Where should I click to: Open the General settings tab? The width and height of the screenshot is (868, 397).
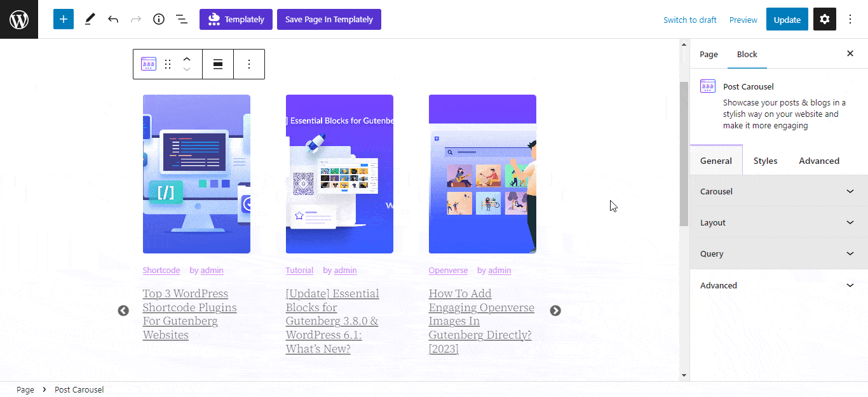coord(716,161)
